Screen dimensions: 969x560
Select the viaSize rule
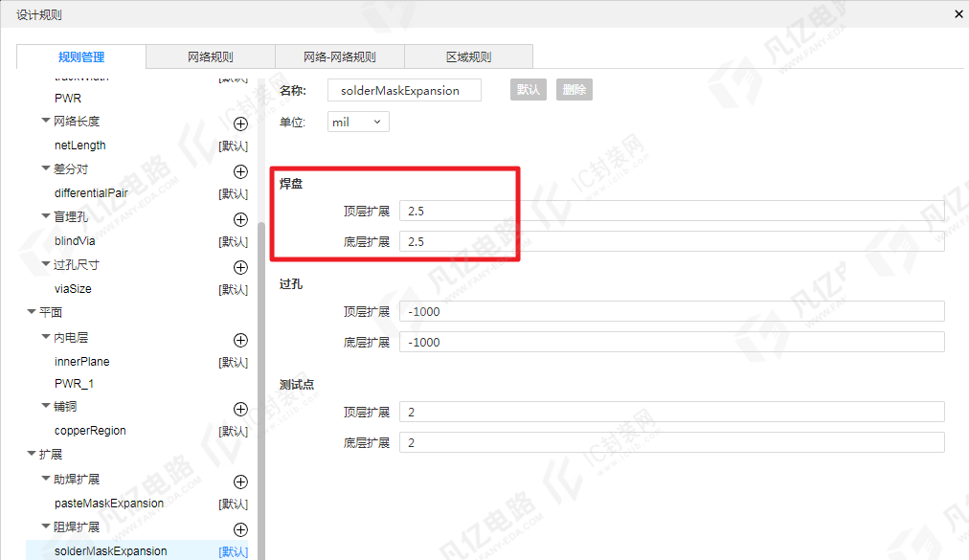[73, 289]
